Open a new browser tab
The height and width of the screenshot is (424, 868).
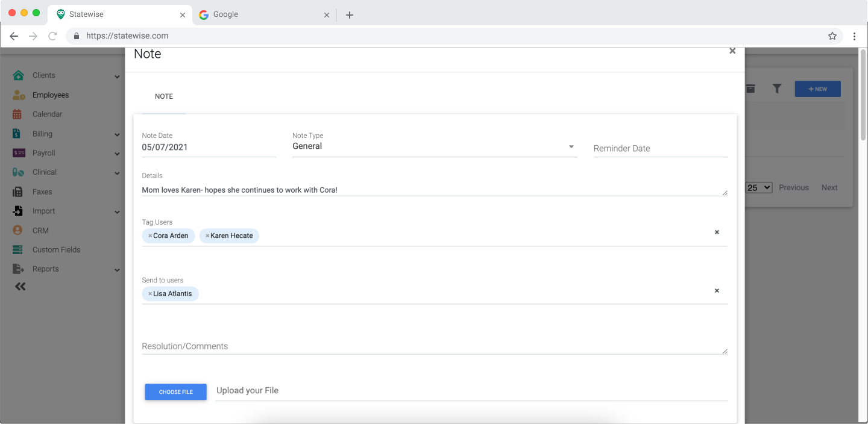coord(350,15)
